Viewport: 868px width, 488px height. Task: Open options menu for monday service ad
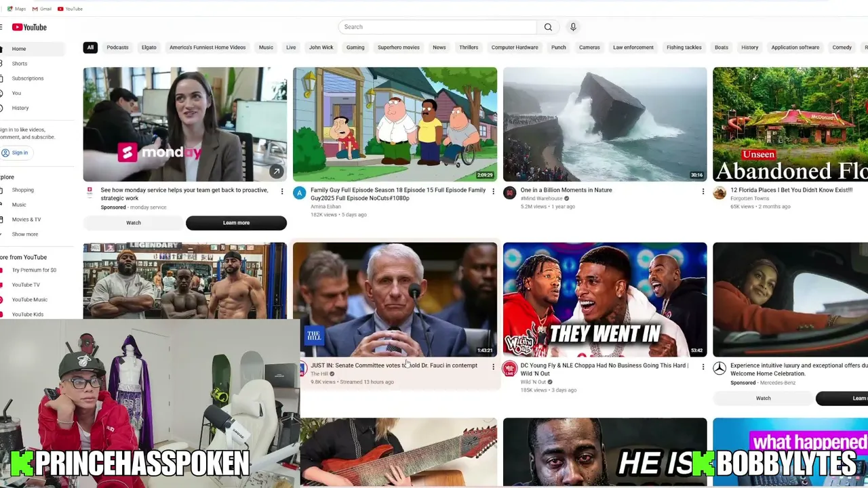click(x=282, y=192)
